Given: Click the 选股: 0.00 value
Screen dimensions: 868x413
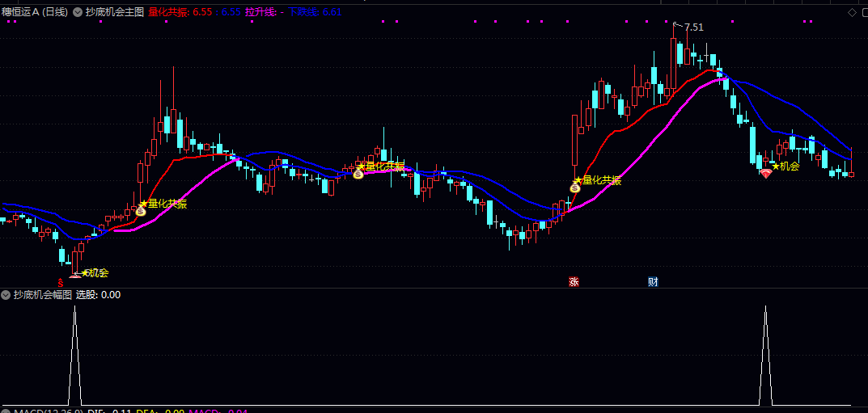Looking at the screenshot, I should pyautogui.click(x=98, y=295).
